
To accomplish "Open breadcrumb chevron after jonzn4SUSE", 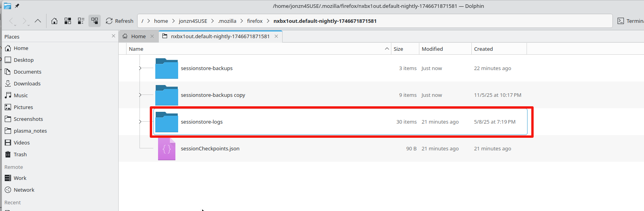I will 212,21.
